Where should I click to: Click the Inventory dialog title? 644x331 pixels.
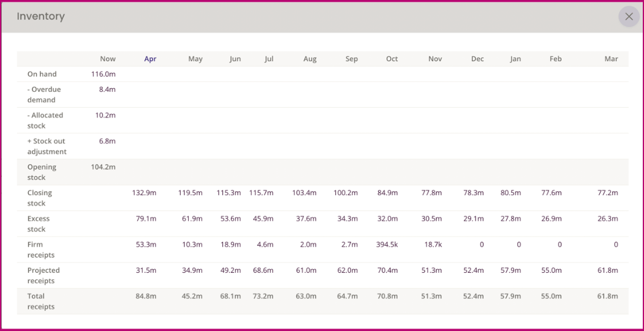tap(40, 17)
